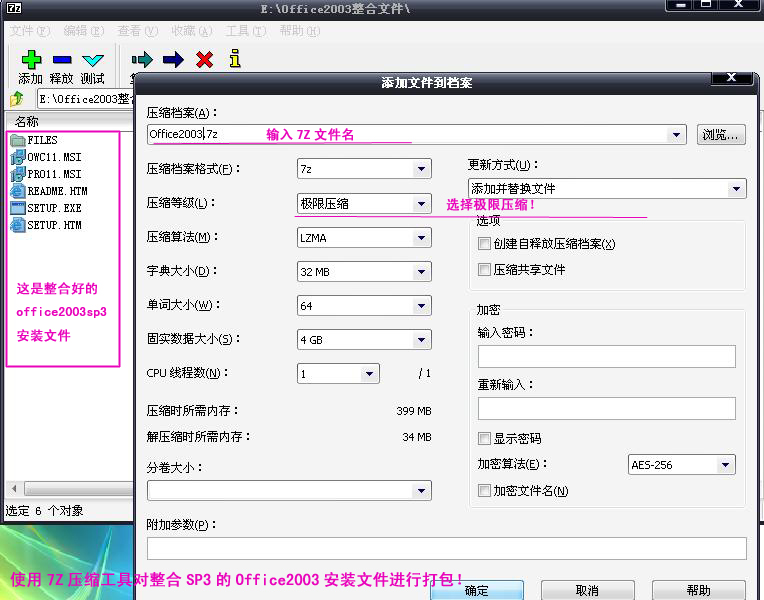
Task: Select README.HTM file icon
Action: [x=18, y=191]
